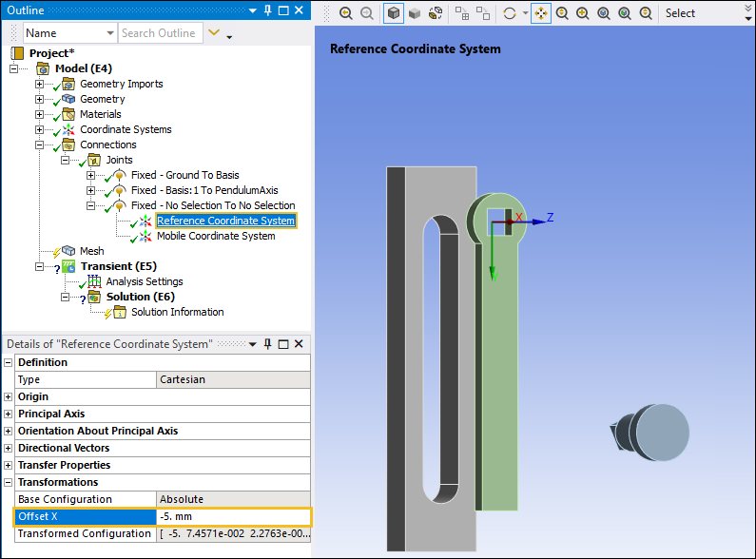Click the Search Outline box

(159, 33)
